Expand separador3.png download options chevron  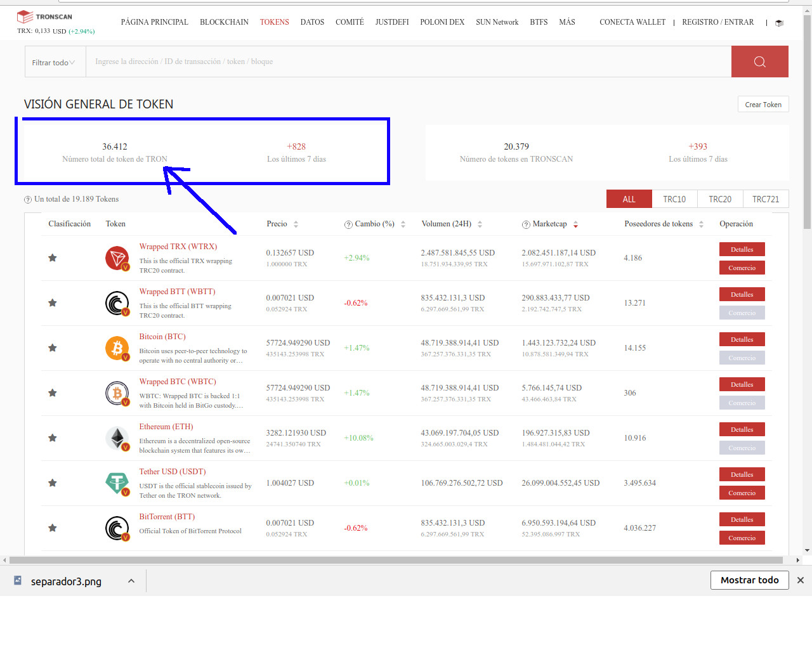click(131, 581)
